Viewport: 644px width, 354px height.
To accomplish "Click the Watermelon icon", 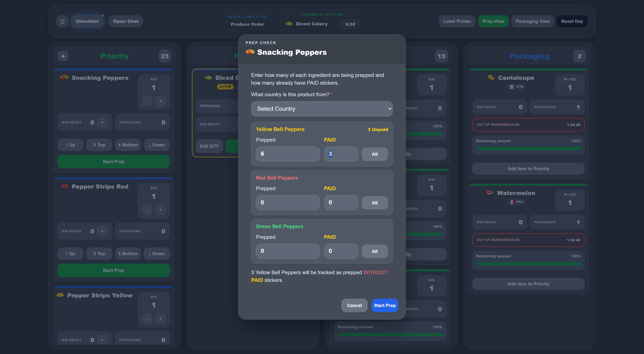I will [x=490, y=193].
